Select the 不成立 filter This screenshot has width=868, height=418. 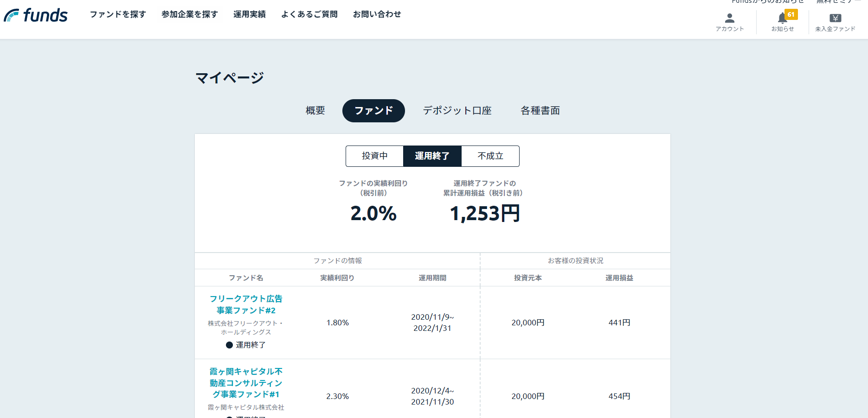(490, 156)
